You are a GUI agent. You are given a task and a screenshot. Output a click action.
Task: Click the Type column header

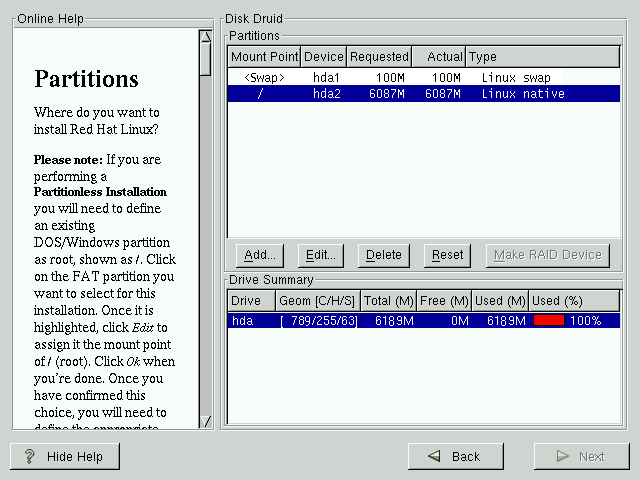pyautogui.click(x=542, y=56)
